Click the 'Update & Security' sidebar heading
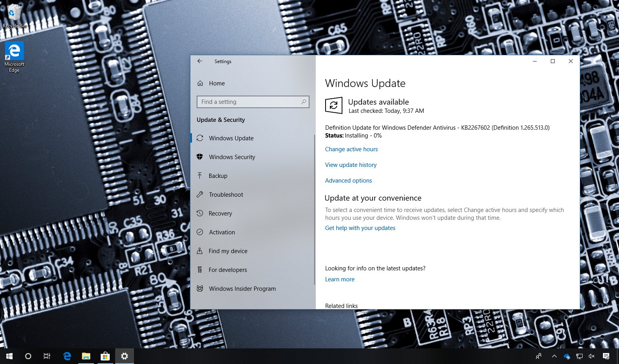The width and height of the screenshot is (619, 364). coord(221,120)
